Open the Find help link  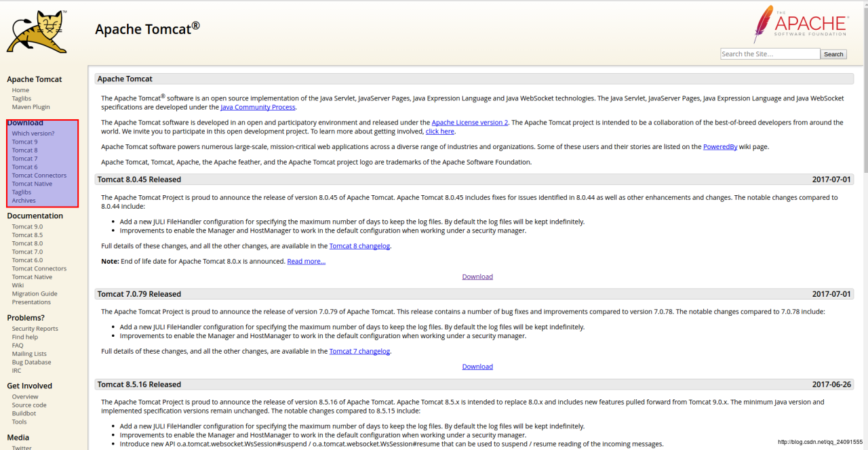25,337
